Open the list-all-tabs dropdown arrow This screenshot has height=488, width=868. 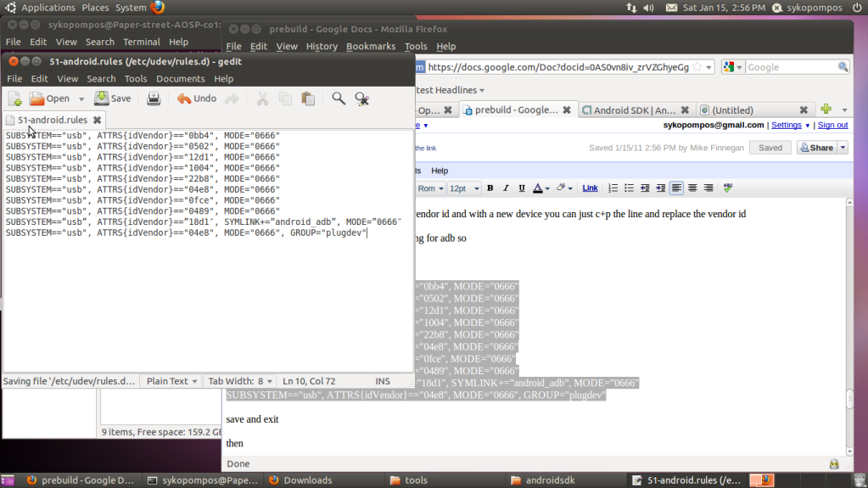845,109
